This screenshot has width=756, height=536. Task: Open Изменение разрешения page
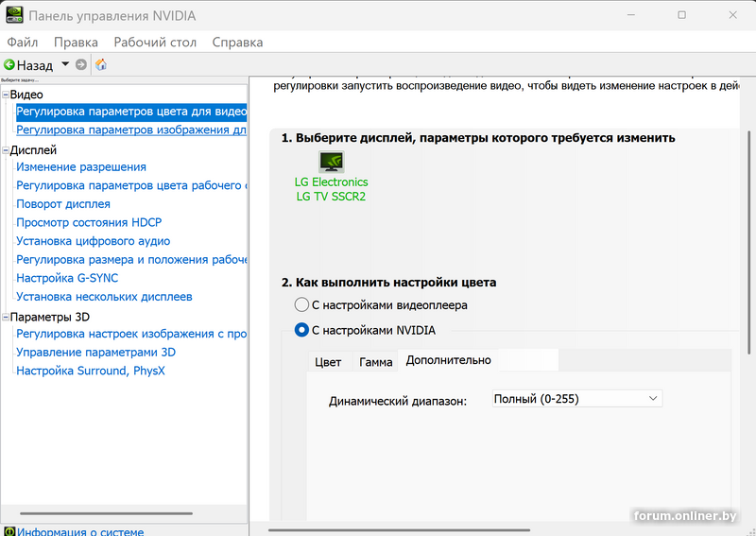(x=81, y=167)
